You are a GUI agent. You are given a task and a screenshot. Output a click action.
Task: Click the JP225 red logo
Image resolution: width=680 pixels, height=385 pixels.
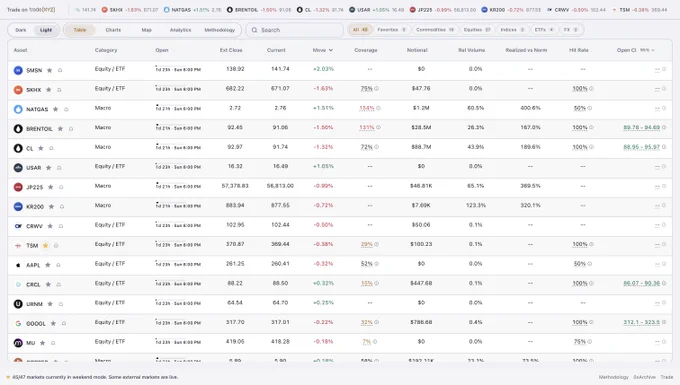pyautogui.click(x=18, y=187)
